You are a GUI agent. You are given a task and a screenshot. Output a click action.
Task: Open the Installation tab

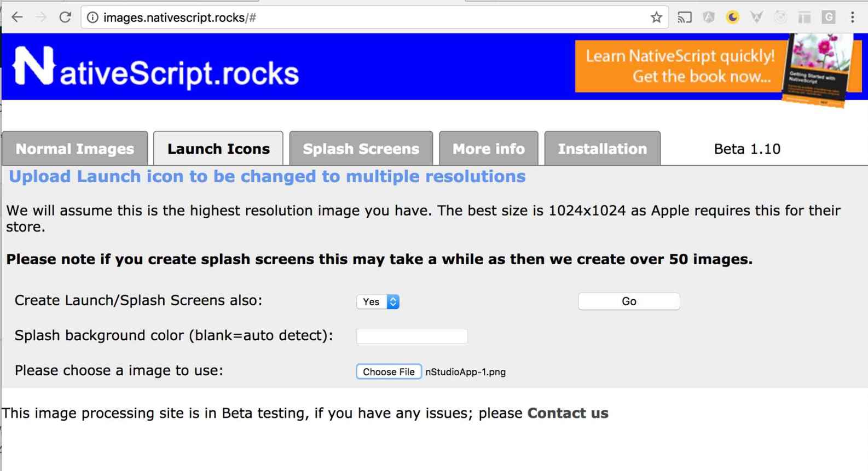point(603,149)
